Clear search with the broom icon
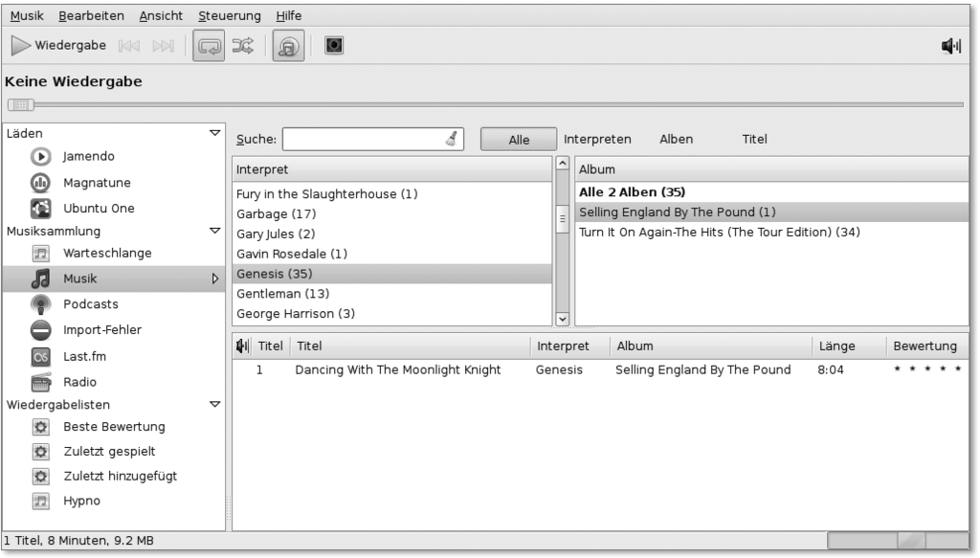Screen dimensions: 980x558 (451, 140)
